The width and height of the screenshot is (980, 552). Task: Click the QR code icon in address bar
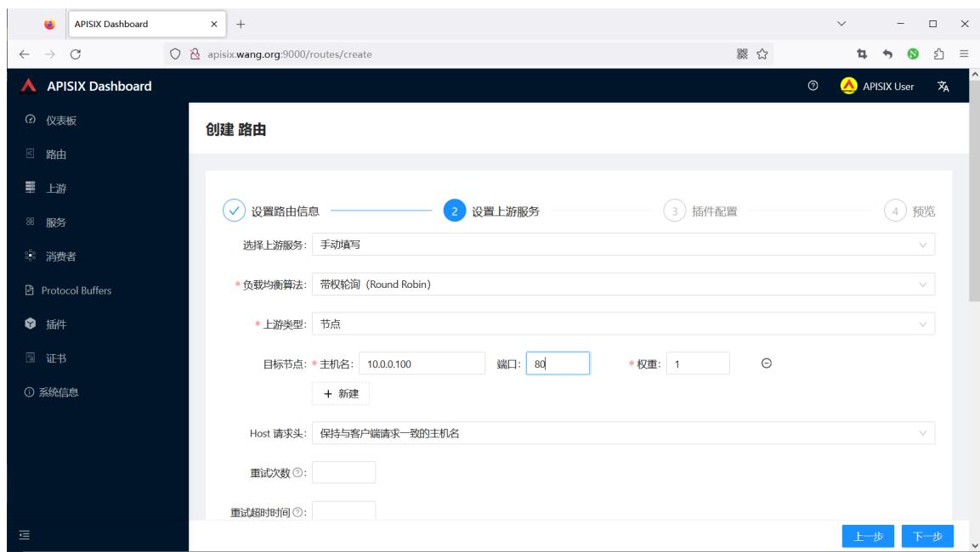click(742, 54)
